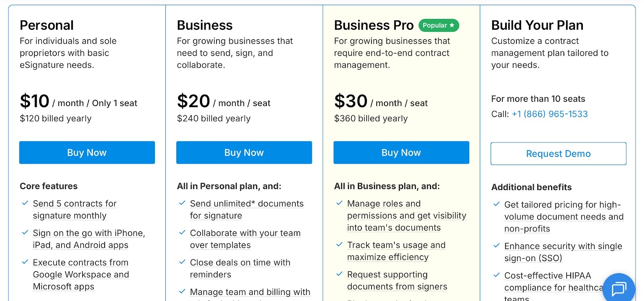Click the Popular badge on Business Pro
The width and height of the screenshot is (644, 301).
pyautogui.click(x=438, y=25)
